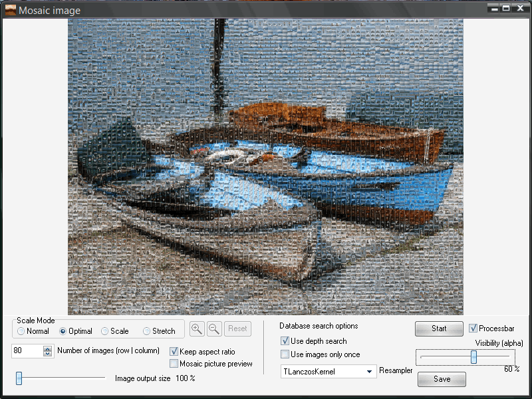Select the Optimal scale mode
The image size is (532, 399).
coord(64,331)
